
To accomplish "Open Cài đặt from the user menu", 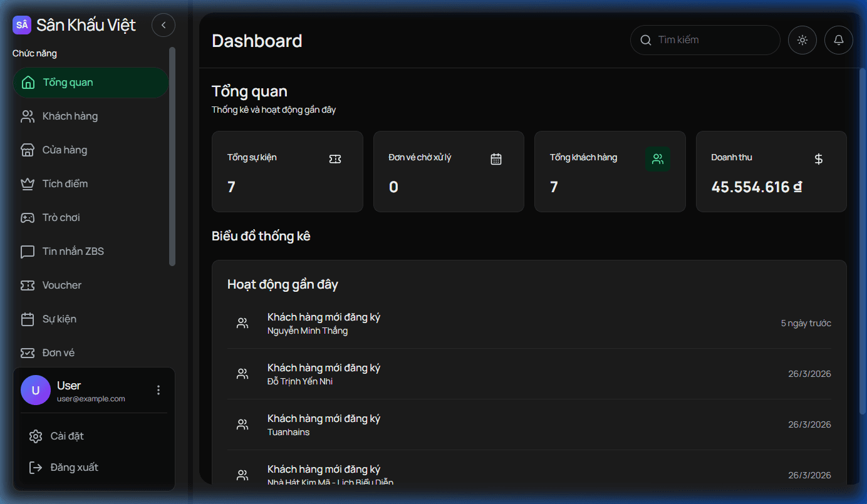I will click(66, 436).
